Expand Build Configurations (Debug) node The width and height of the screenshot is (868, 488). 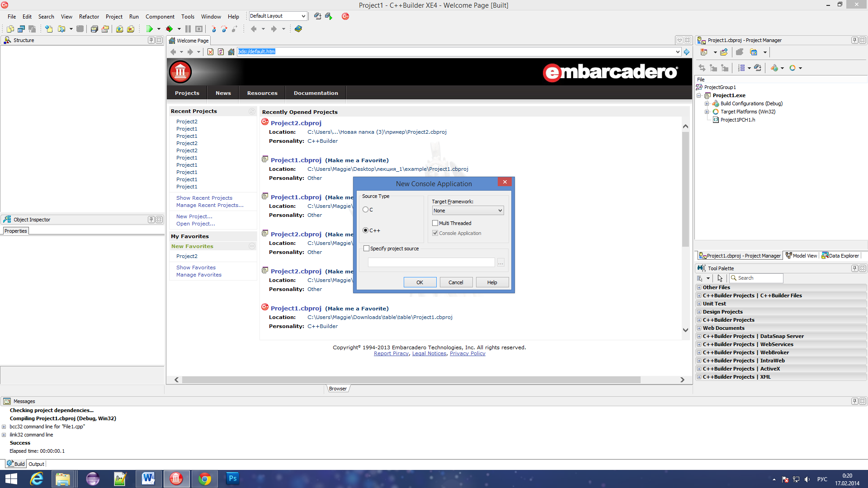tap(707, 104)
